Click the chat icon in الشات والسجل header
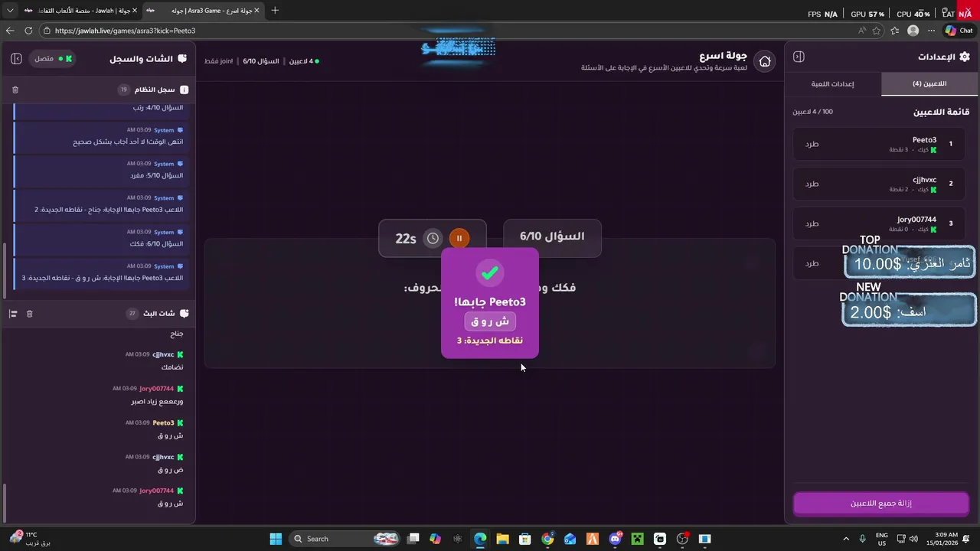The height and width of the screenshot is (551, 980). 182,59
